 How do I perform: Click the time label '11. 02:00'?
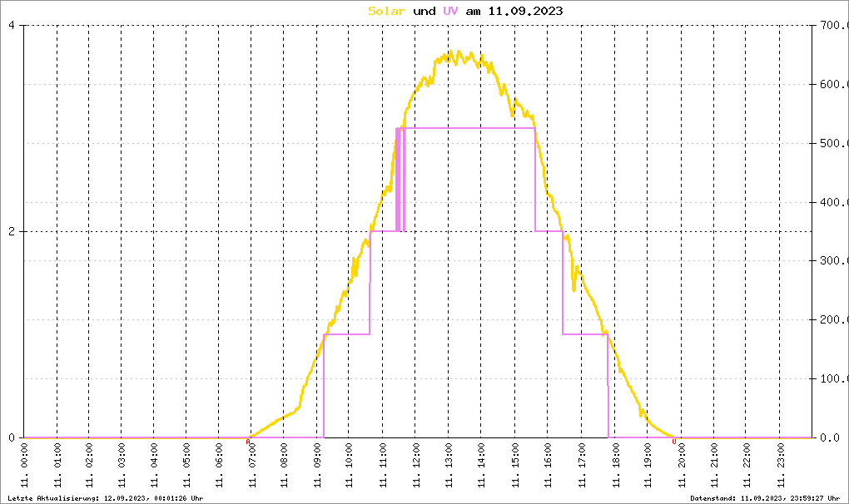(x=89, y=465)
